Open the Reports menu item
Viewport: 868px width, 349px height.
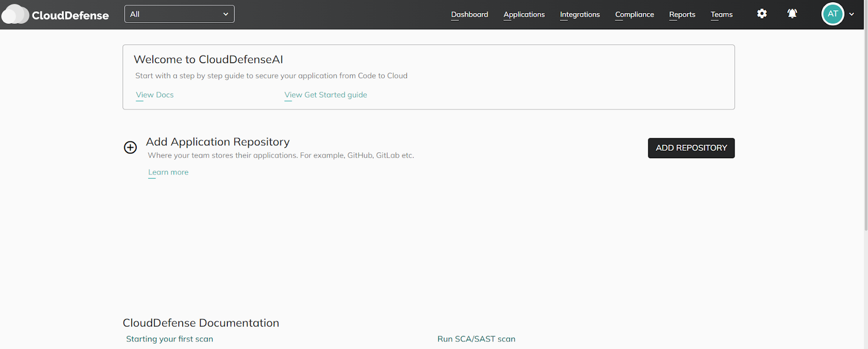pyautogui.click(x=682, y=15)
